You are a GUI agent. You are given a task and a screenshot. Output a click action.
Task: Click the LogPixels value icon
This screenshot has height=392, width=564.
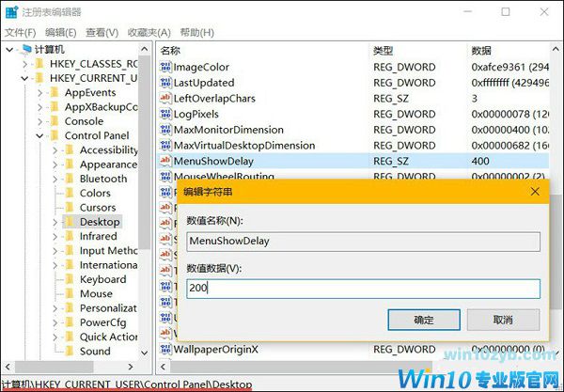point(166,114)
